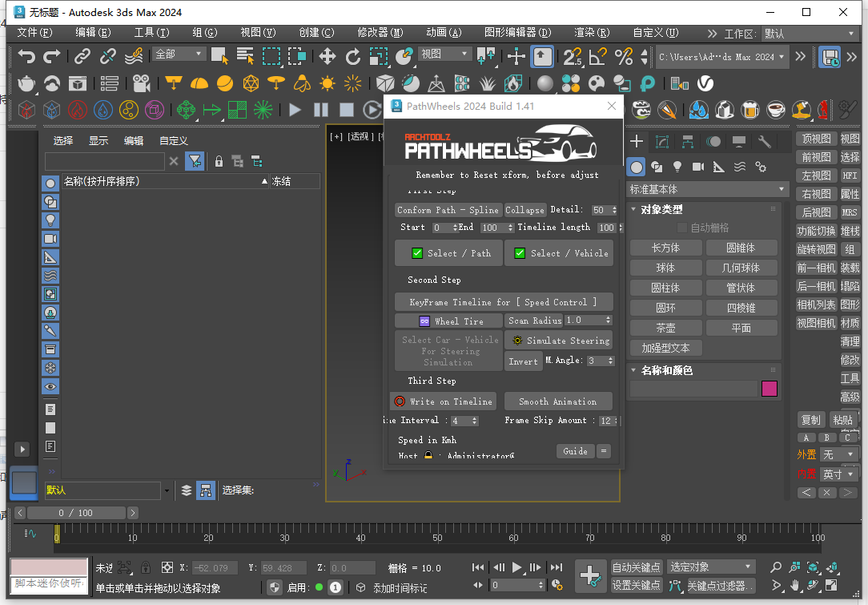This screenshot has height=605, width=868.
Task: Click the Redo arrow icon
Action: coord(52,56)
